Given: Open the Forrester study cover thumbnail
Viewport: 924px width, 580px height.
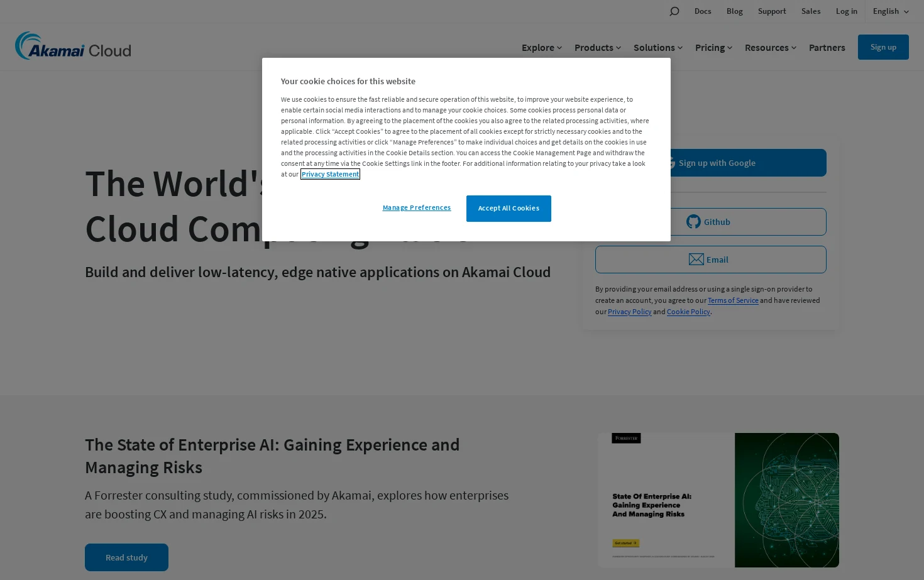Looking at the screenshot, I should pos(718,500).
